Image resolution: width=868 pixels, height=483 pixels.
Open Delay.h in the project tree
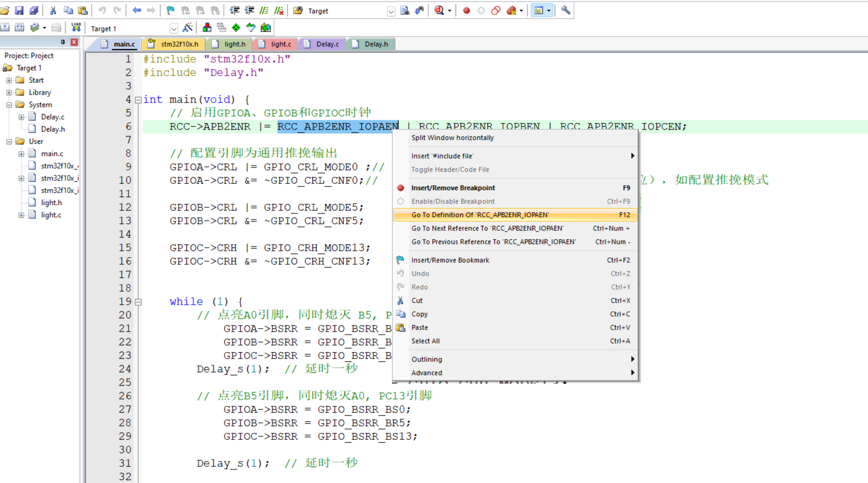tap(53, 129)
